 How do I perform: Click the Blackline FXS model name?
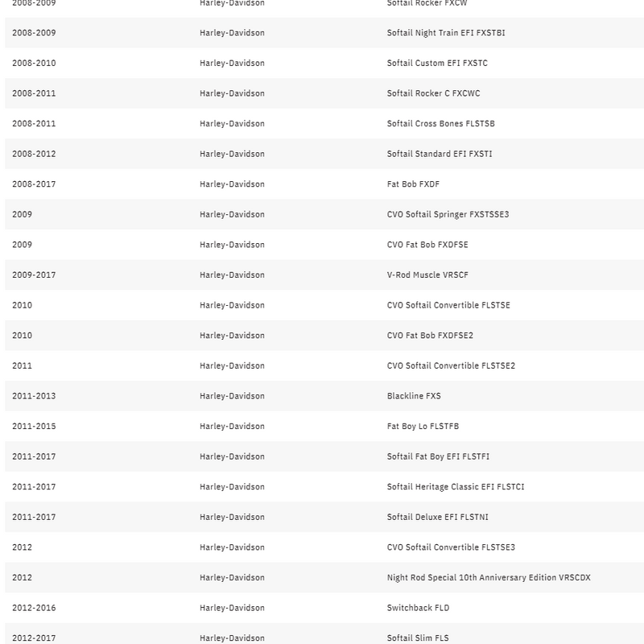coord(414,396)
